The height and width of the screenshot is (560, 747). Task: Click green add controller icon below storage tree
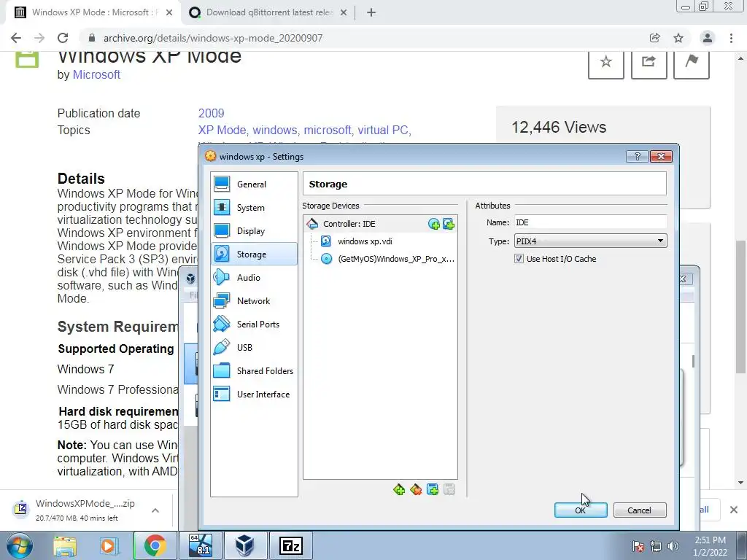click(399, 489)
